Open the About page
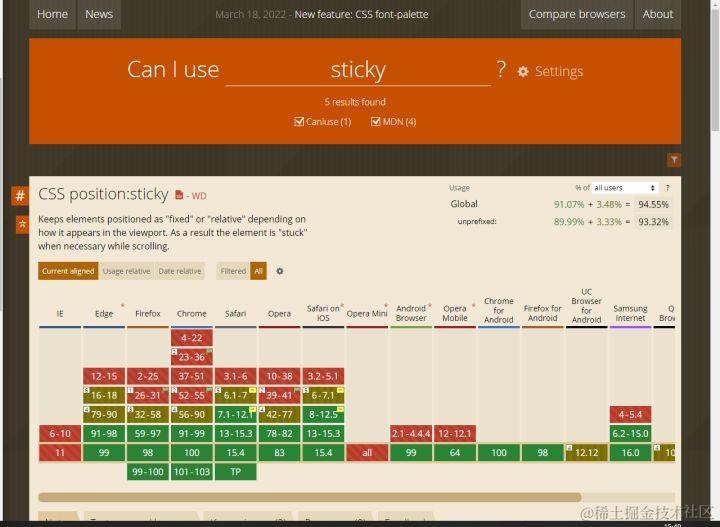This screenshot has height=527, width=720. click(658, 14)
